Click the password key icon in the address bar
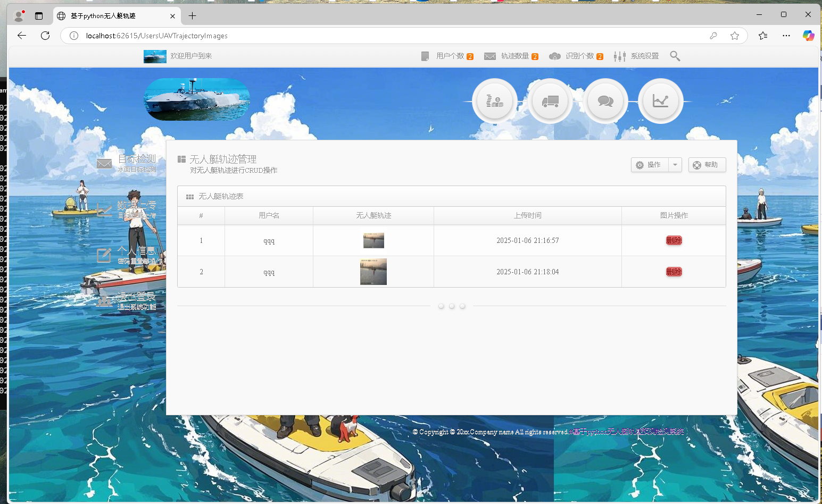Image resolution: width=822 pixels, height=504 pixels. point(713,36)
